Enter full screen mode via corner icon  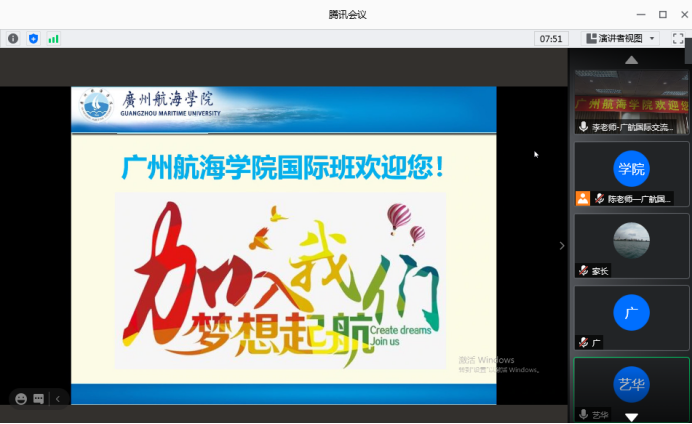point(677,38)
